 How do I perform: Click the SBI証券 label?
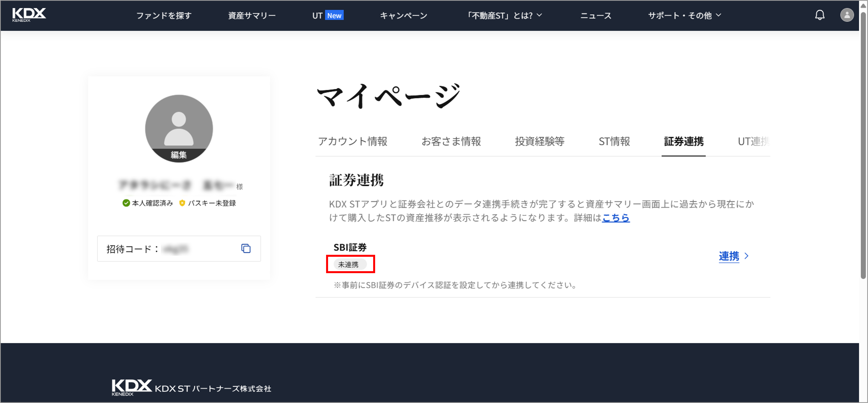click(x=350, y=247)
